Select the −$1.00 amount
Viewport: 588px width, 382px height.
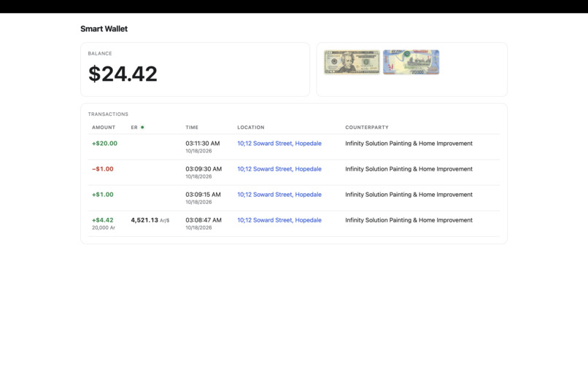(103, 168)
